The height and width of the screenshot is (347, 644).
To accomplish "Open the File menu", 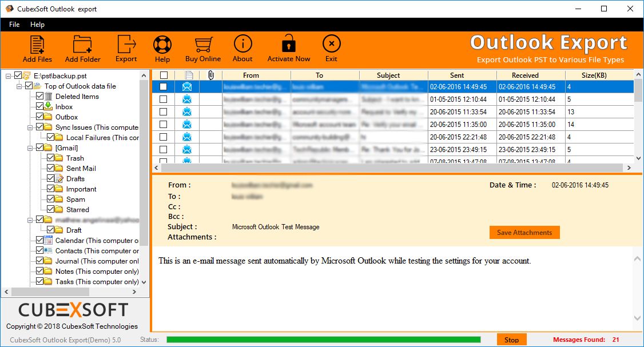I will coord(14,25).
